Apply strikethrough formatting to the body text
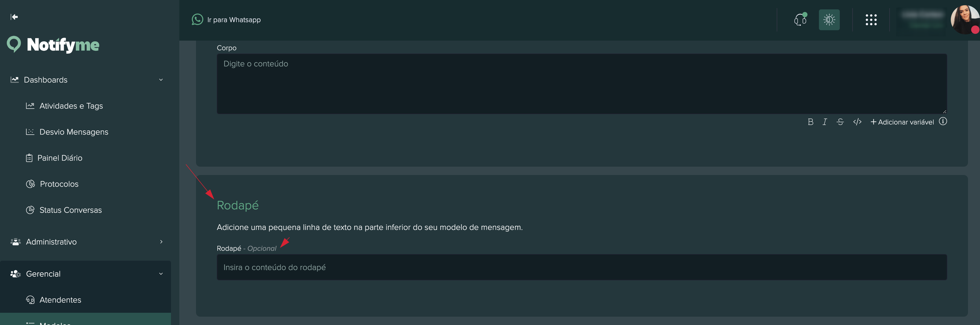 (840, 122)
